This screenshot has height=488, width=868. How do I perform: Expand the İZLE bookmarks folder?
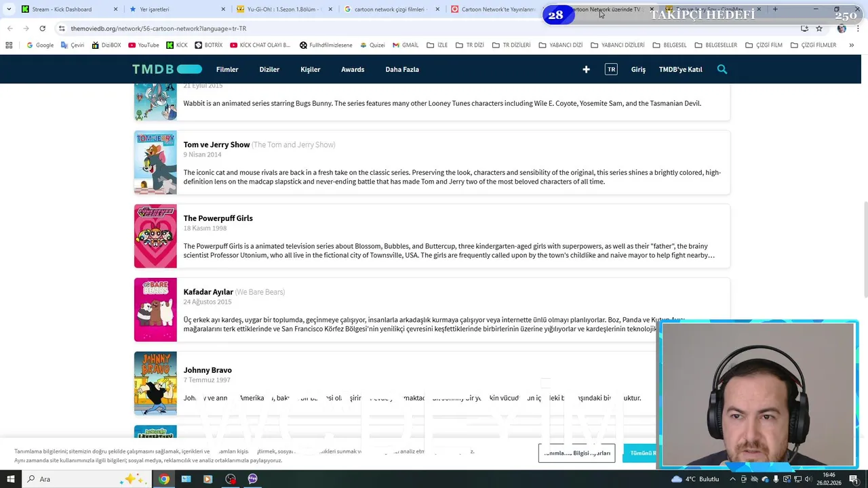tap(437, 45)
